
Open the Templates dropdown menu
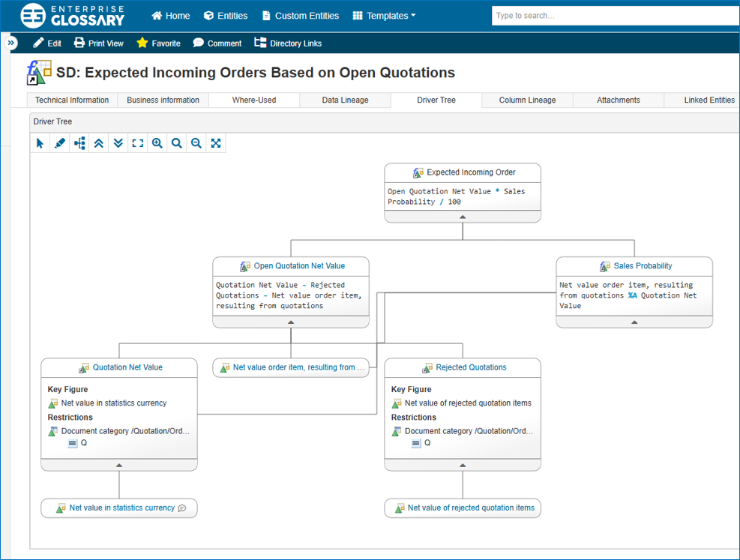point(383,15)
